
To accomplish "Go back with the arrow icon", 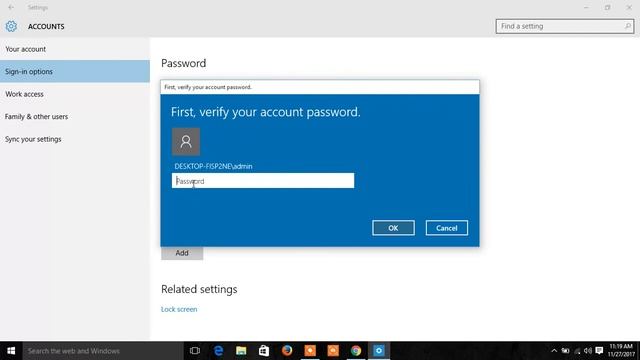I will [11, 7].
